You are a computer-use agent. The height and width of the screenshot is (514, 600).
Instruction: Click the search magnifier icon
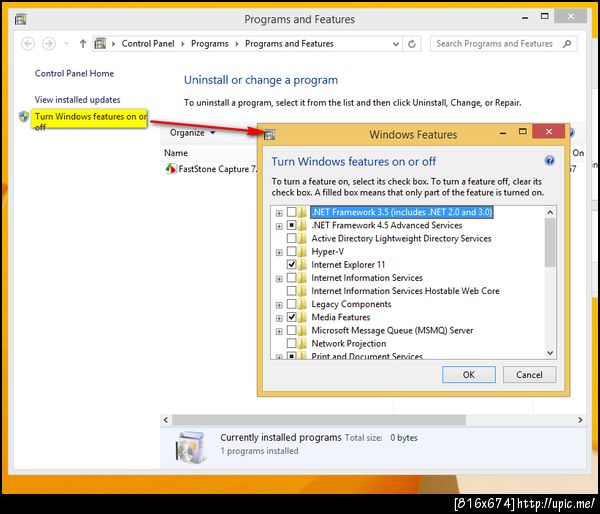coord(567,44)
